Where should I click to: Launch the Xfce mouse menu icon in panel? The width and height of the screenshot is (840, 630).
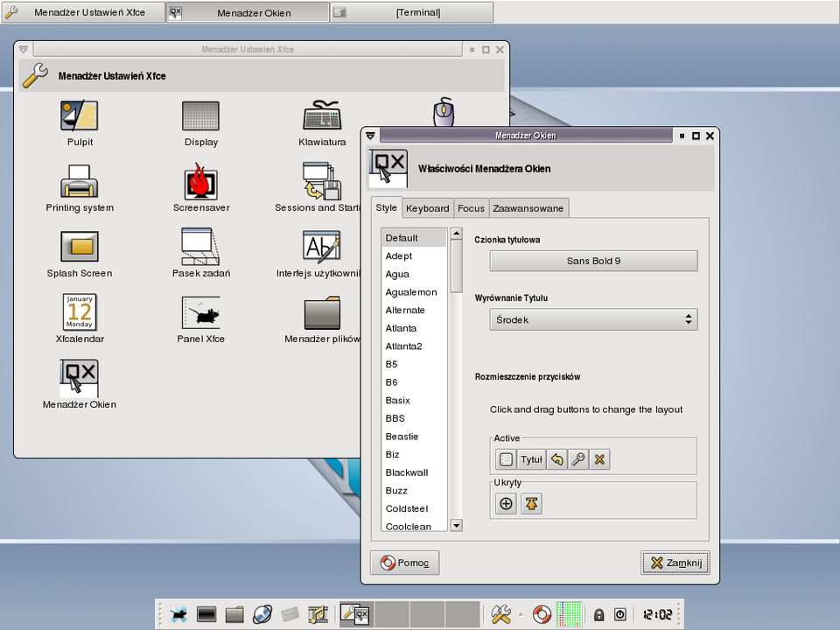pyautogui.click(x=178, y=614)
